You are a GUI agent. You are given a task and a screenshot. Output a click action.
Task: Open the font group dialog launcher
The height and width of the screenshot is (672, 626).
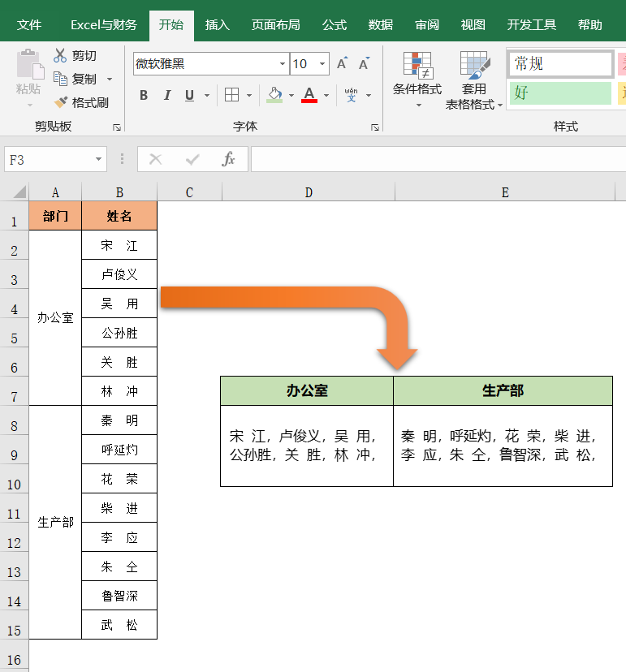coord(375,127)
